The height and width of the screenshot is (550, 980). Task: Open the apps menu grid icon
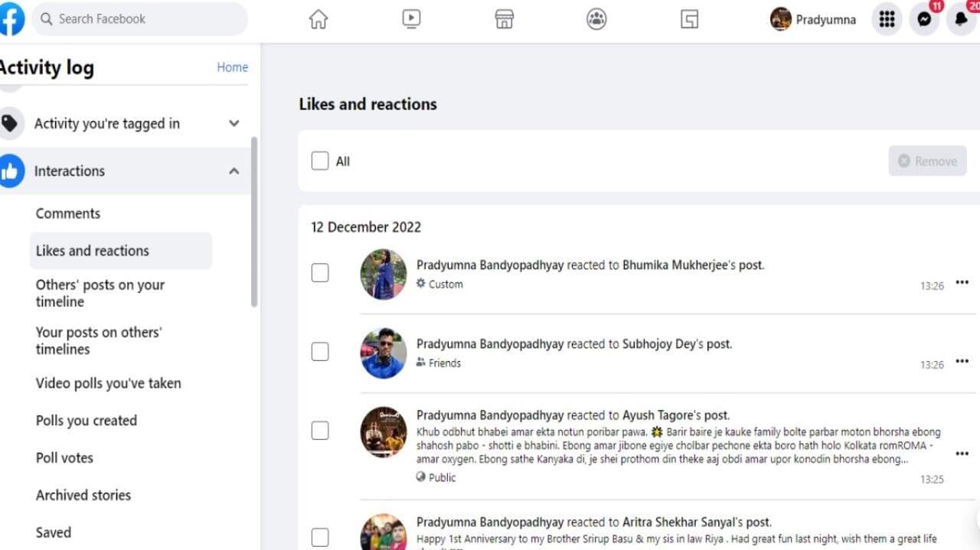(886, 19)
